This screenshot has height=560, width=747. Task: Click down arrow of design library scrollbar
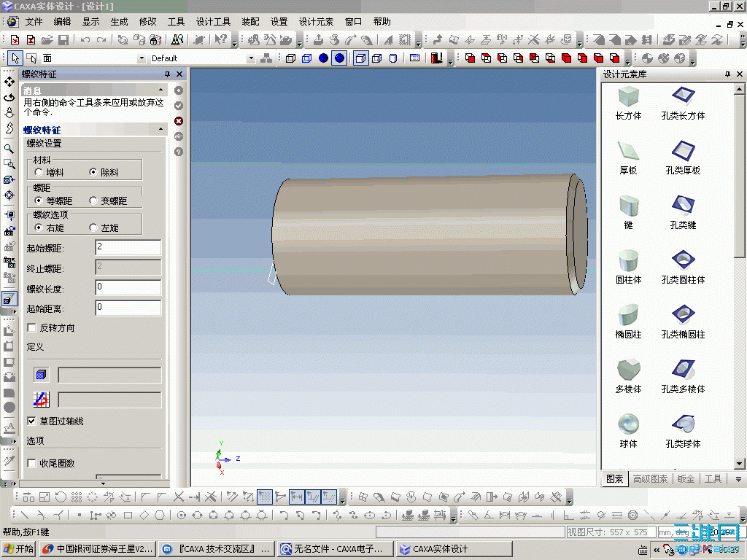(739, 463)
